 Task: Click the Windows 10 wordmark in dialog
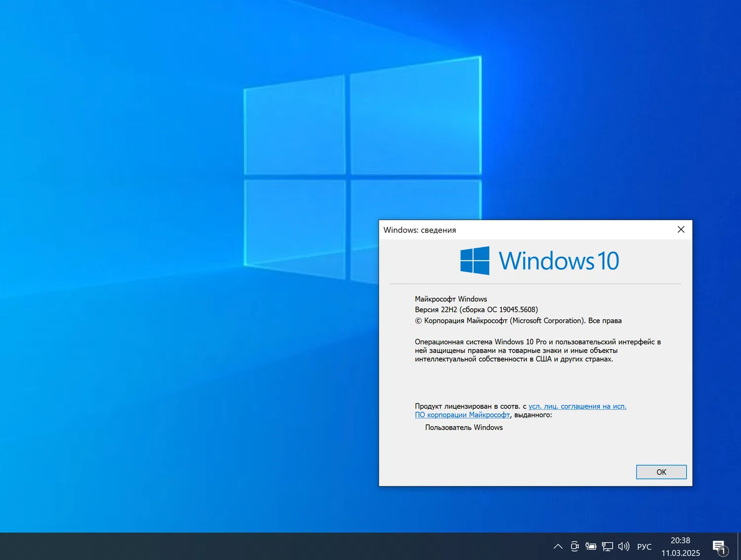[x=558, y=260]
